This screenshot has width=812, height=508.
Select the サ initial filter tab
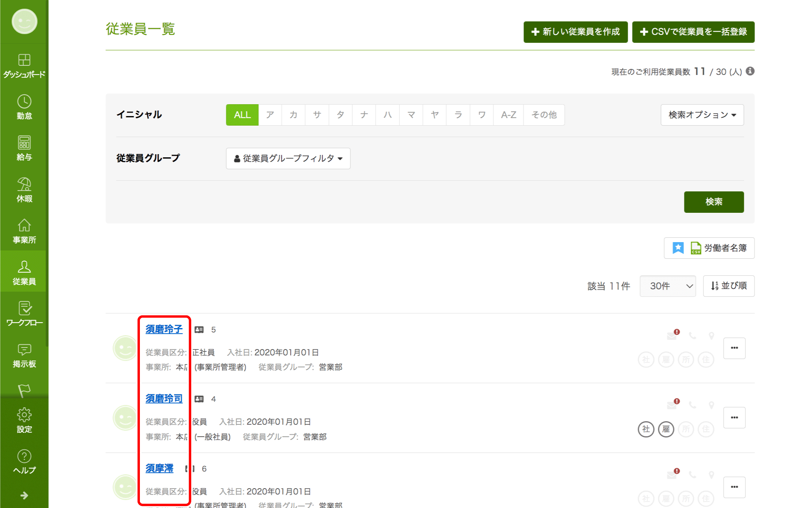tap(317, 115)
